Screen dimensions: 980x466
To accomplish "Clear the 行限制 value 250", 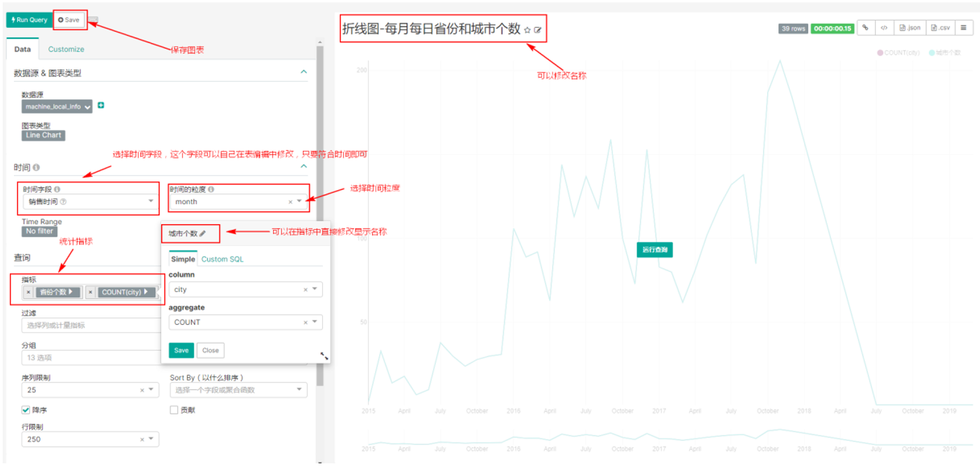I will tap(142, 439).
